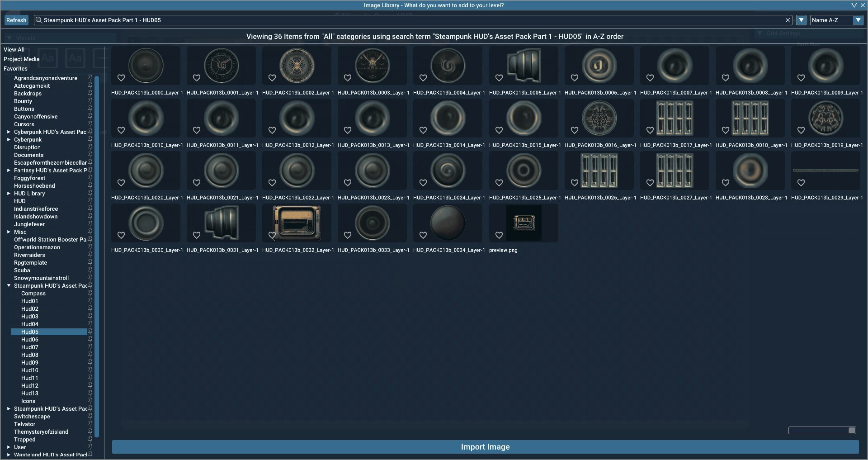This screenshot has height=460, width=868.
Task: Click the pin icon beside Trapped
Action: 90,439
